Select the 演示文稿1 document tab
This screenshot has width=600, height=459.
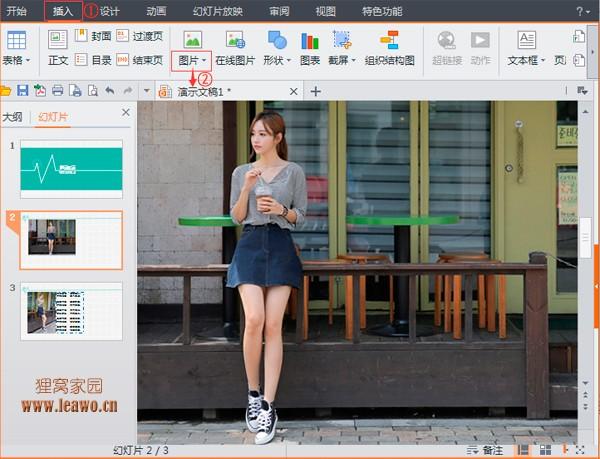pos(228,91)
